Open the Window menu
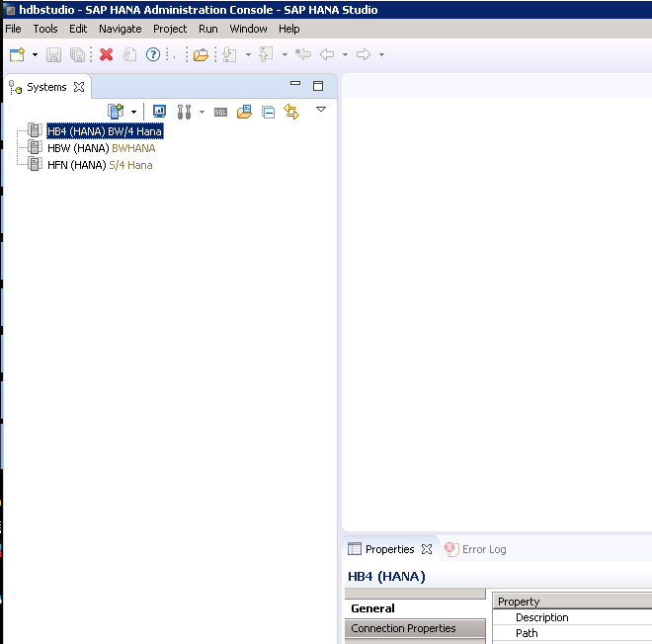 click(248, 29)
